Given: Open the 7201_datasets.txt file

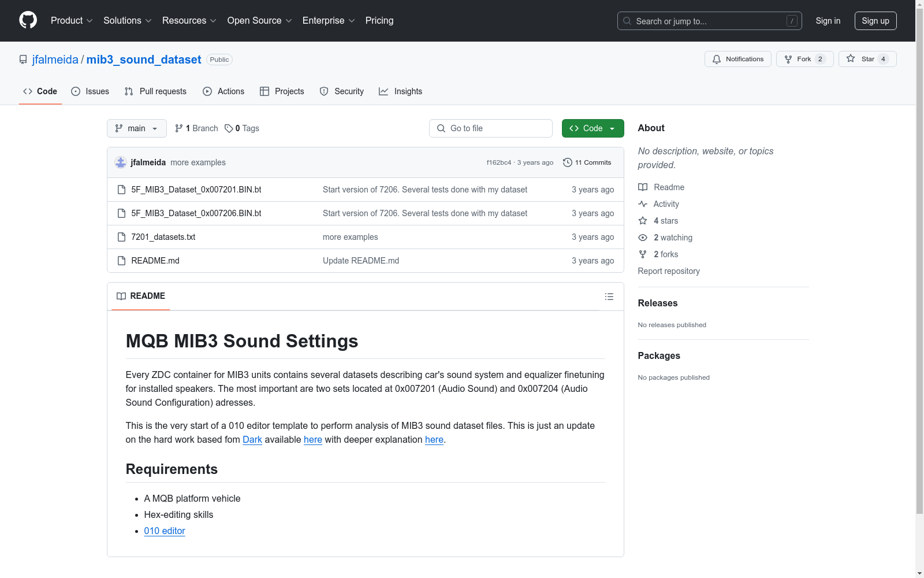Looking at the screenshot, I should click(x=163, y=237).
